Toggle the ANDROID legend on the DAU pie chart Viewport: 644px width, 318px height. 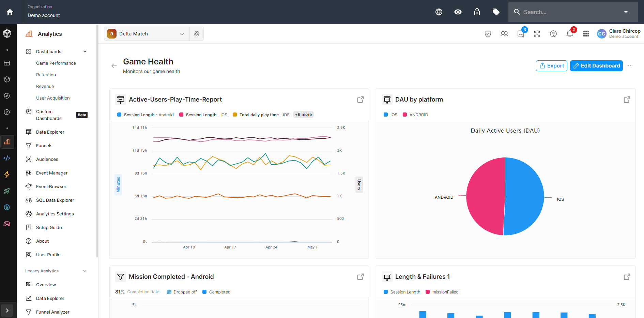415,115
